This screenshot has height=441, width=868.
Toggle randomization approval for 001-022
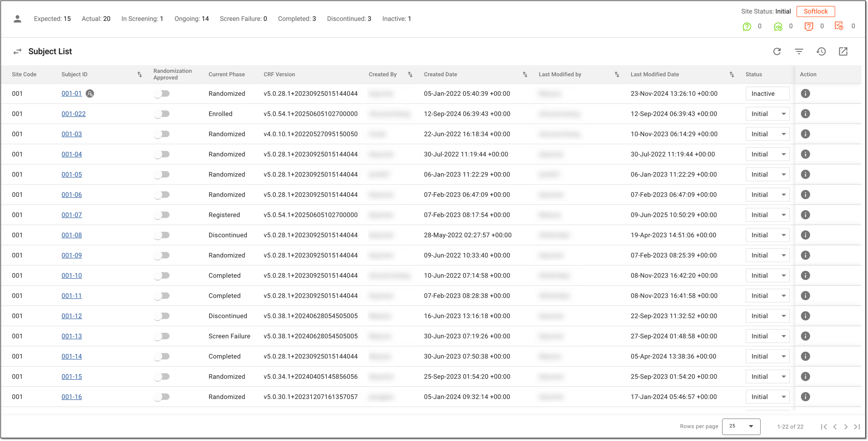click(x=161, y=114)
